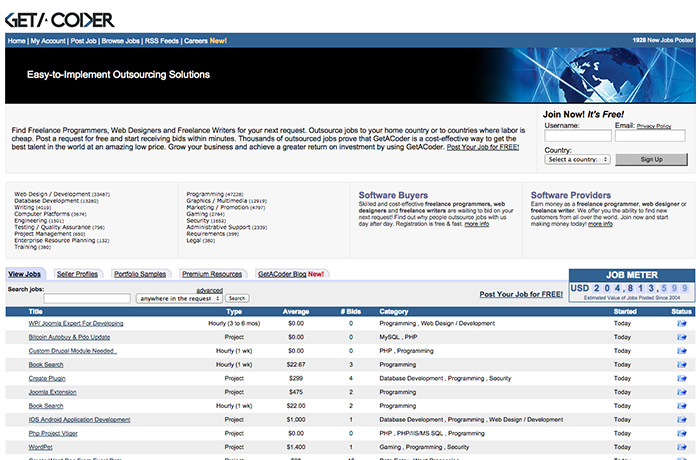Click the GetACoder logo
The image size is (700, 460).
59,20
